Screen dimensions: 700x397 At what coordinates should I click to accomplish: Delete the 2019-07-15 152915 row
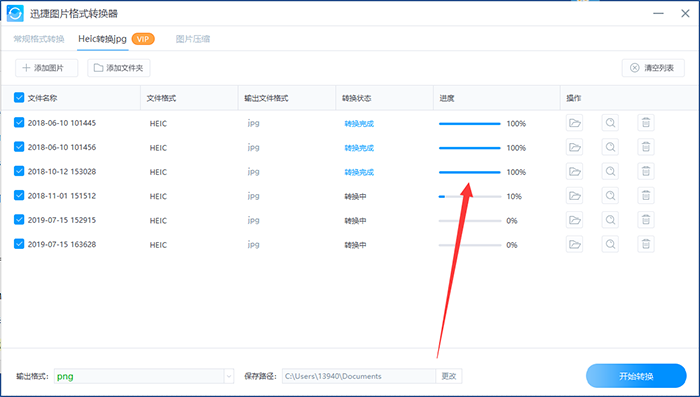point(646,220)
